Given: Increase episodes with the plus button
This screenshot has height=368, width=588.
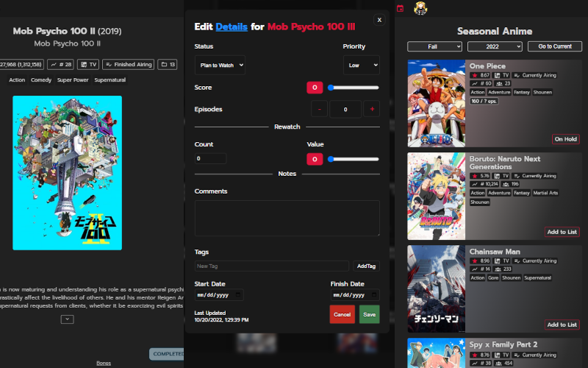Looking at the screenshot, I should click(371, 109).
